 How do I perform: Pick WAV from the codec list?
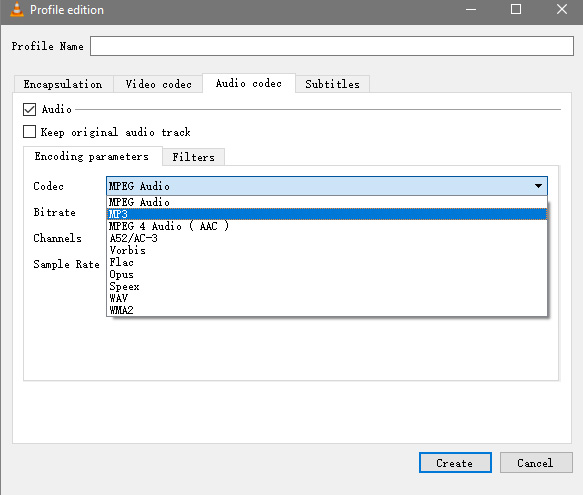pyautogui.click(x=327, y=298)
